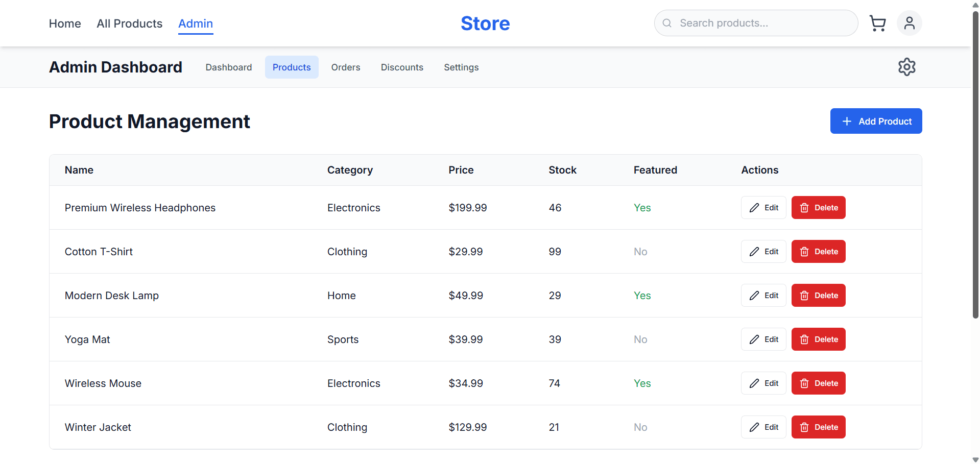The width and height of the screenshot is (980, 464).
Task: Click the scrollbar down arrow
Action: pyautogui.click(x=974, y=458)
